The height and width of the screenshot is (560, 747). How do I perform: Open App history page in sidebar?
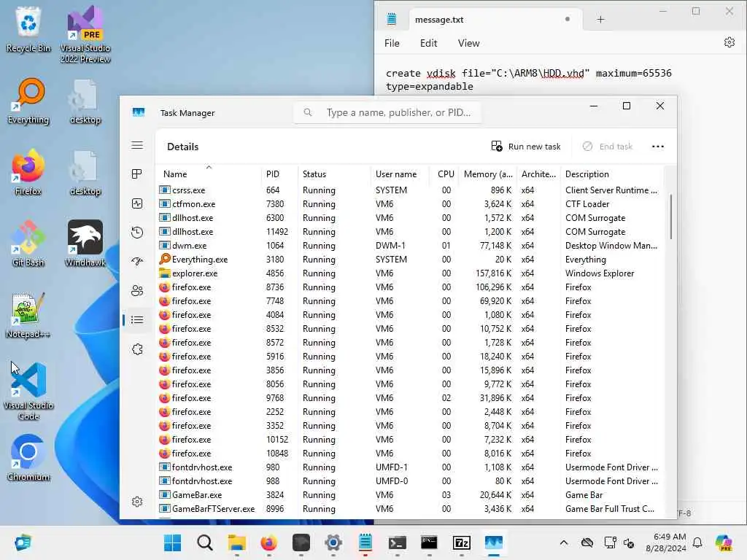(137, 233)
